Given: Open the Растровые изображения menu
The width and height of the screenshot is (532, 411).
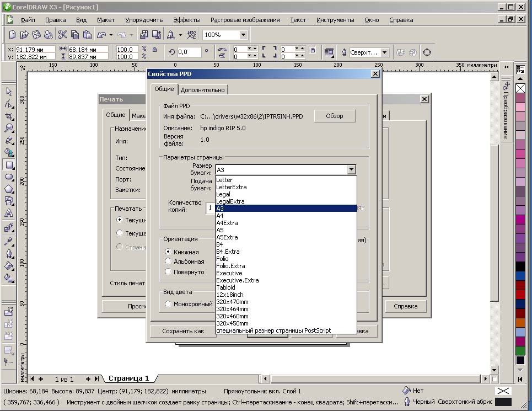Looking at the screenshot, I should 245,20.
